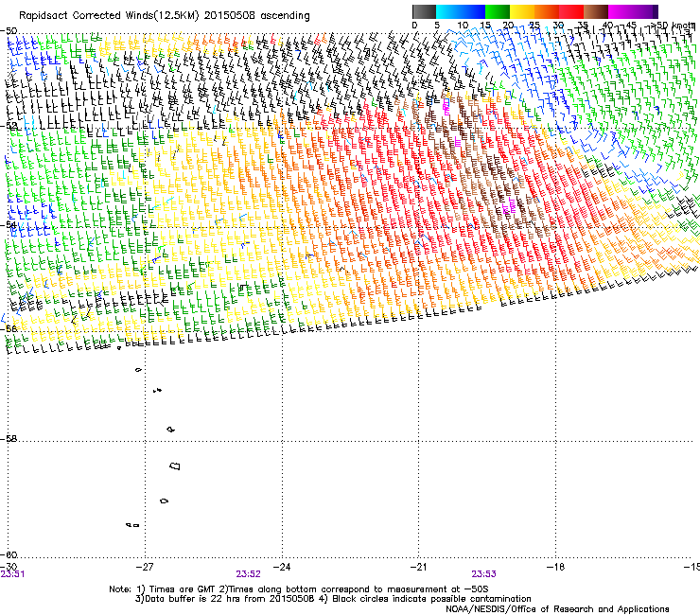This screenshot has height=615, width=700.
Task: Click the legend label '10'
Action: (x=463, y=26)
